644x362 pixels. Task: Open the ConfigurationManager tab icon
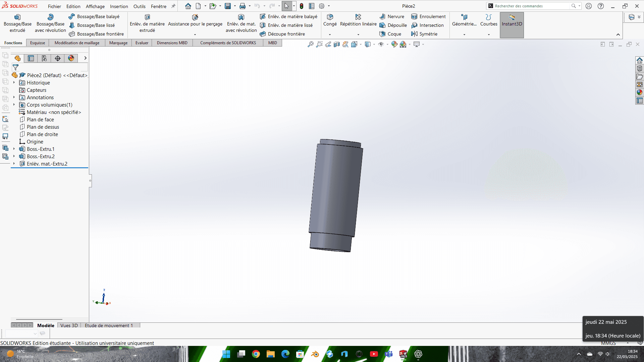pos(44,58)
